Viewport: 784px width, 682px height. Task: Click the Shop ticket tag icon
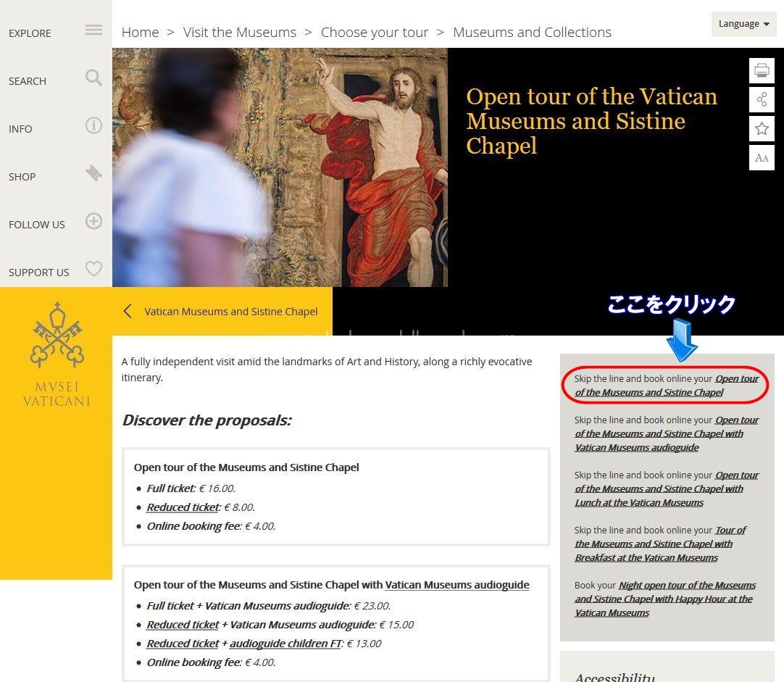pyautogui.click(x=93, y=173)
